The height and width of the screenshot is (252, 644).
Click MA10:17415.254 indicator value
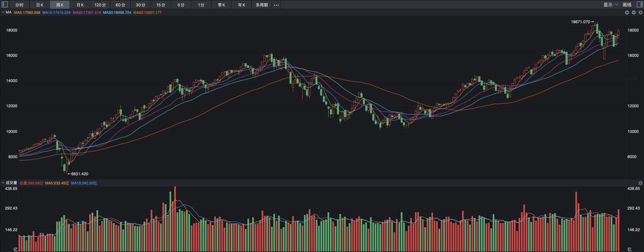point(56,12)
